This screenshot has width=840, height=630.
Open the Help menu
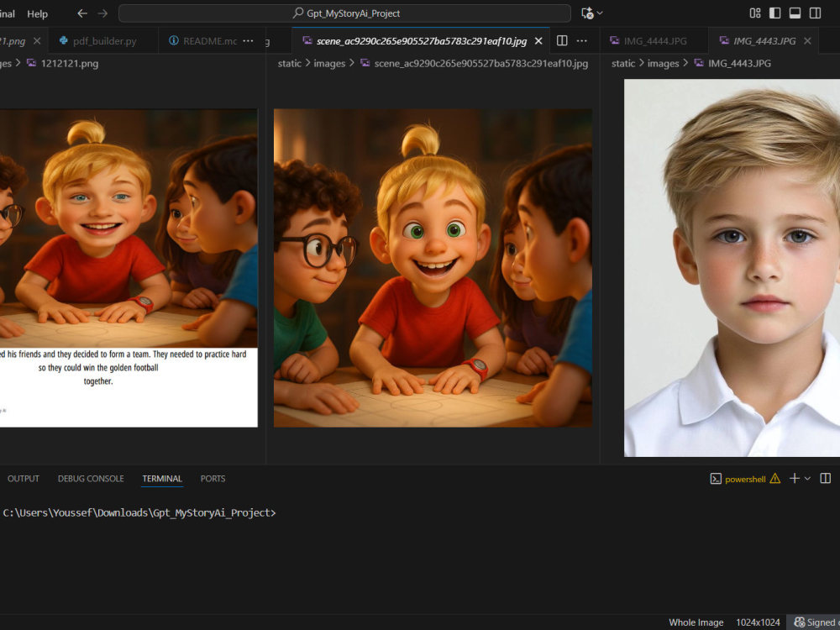[x=38, y=14]
